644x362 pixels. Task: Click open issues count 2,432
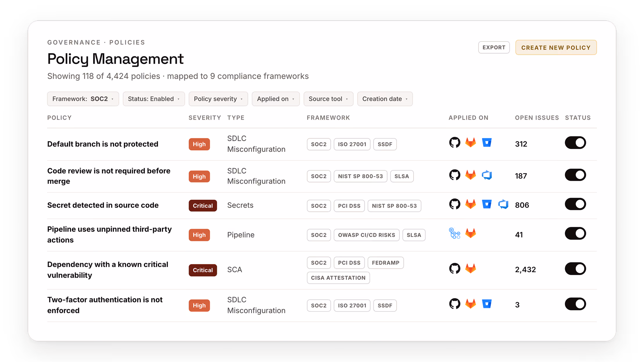525,270
